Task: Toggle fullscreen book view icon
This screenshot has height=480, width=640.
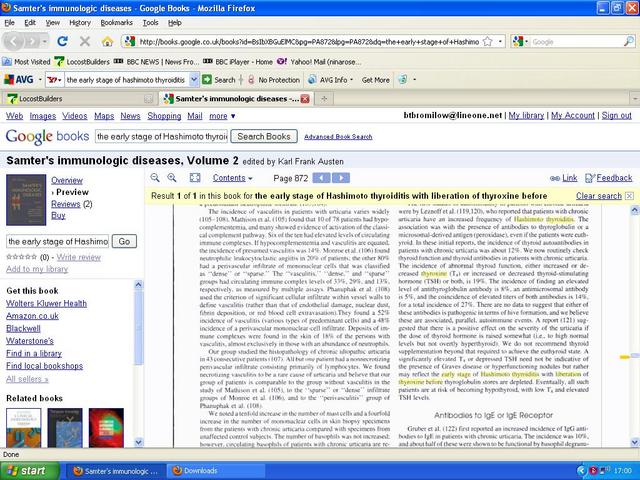Action: [195, 178]
